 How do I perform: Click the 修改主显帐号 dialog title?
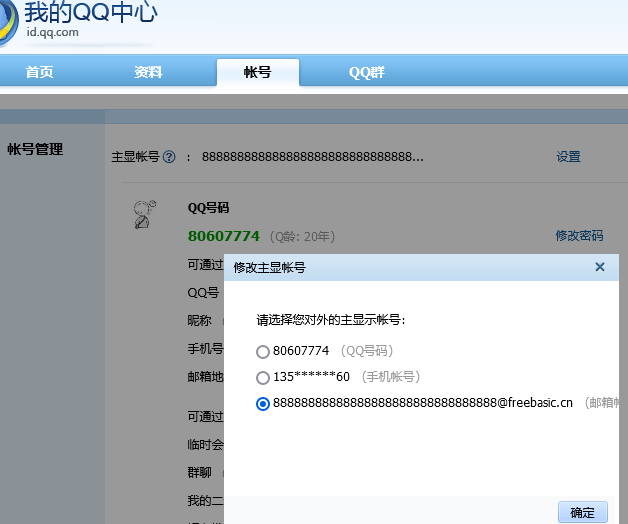[x=270, y=267]
